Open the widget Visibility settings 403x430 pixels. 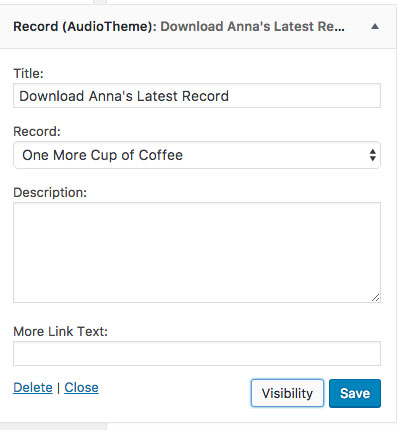click(x=287, y=393)
